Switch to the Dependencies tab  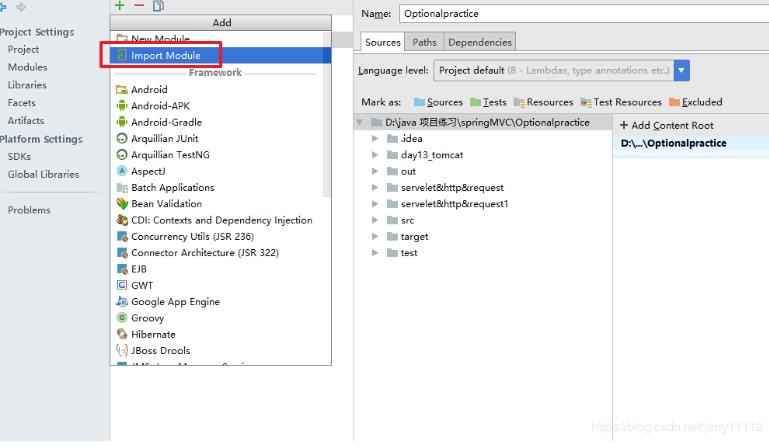coord(480,42)
